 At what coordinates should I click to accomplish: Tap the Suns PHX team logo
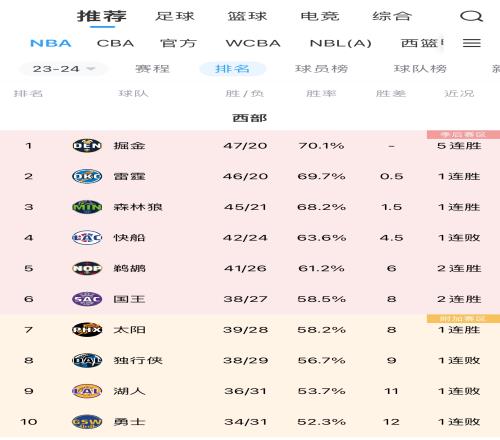coord(87,329)
